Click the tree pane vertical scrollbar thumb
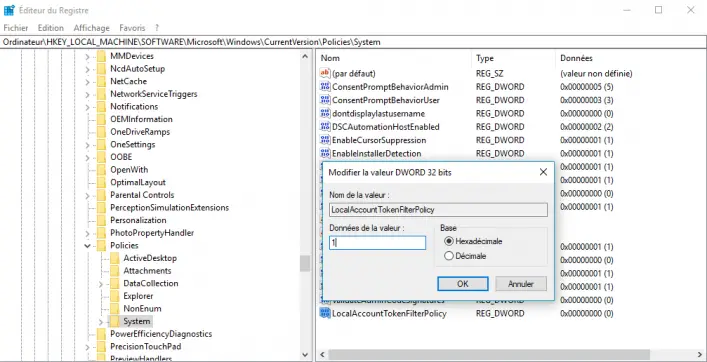Image resolution: width=707 pixels, height=362 pixels. [x=305, y=263]
